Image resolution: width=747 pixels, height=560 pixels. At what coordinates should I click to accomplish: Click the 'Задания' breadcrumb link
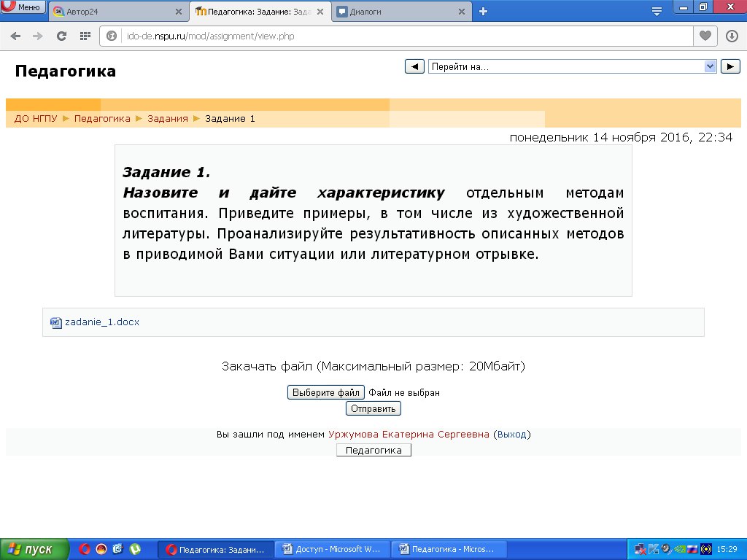point(168,118)
